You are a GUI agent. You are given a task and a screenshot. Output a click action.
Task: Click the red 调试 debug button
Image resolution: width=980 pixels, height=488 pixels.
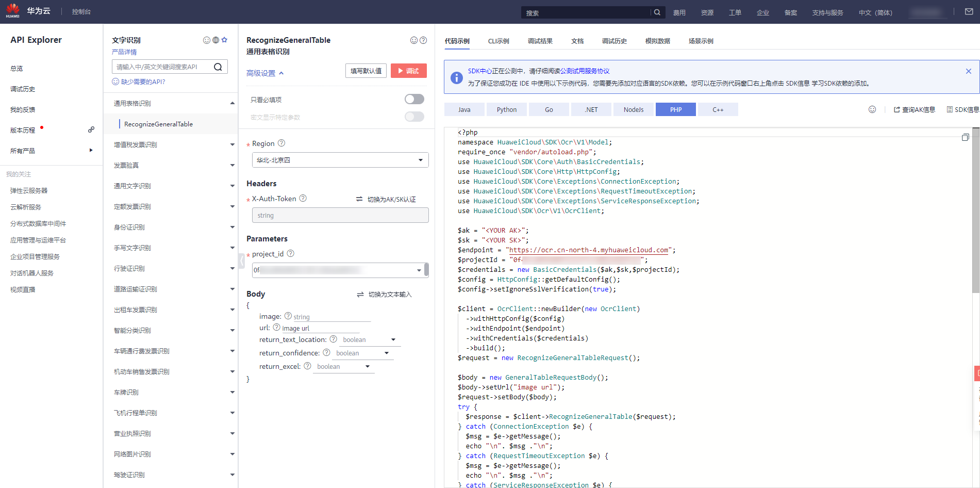[409, 71]
